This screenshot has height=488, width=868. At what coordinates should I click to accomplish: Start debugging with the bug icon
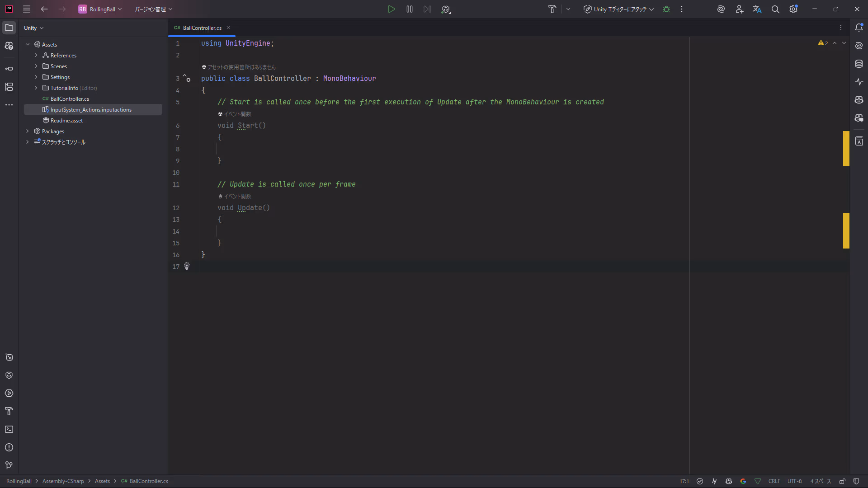tap(666, 9)
